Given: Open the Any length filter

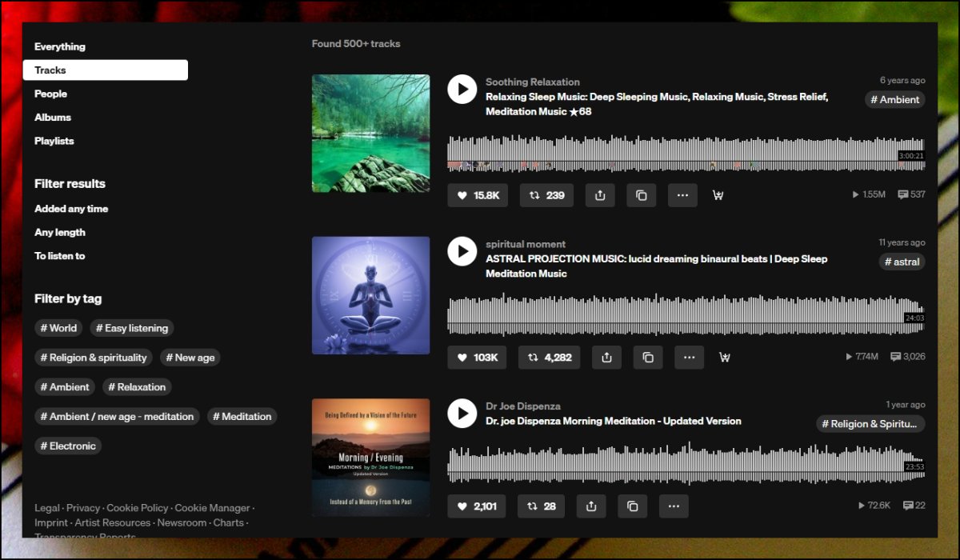Looking at the screenshot, I should point(60,233).
